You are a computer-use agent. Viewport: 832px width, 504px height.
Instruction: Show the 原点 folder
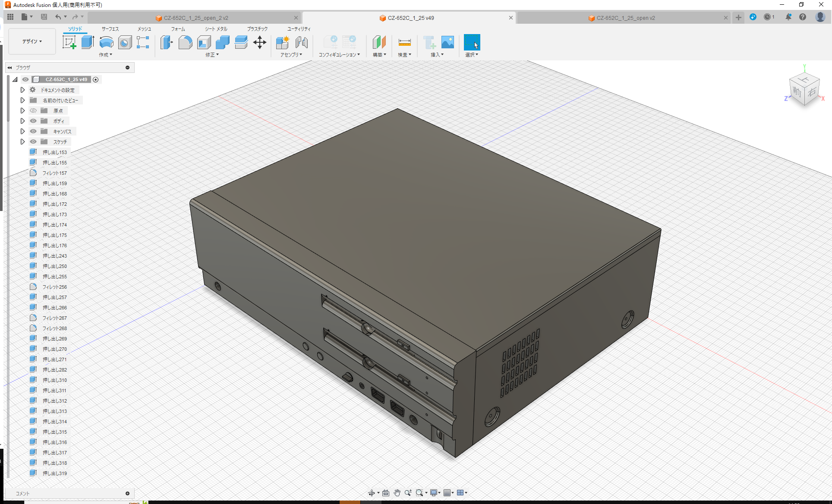click(x=33, y=110)
